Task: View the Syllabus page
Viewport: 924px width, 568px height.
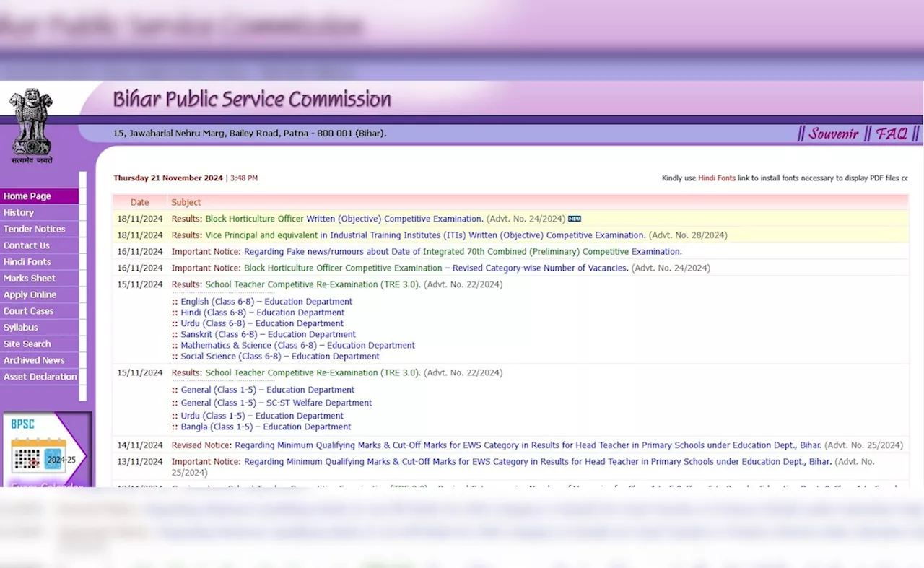Action: pyautogui.click(x=39, y=328)
